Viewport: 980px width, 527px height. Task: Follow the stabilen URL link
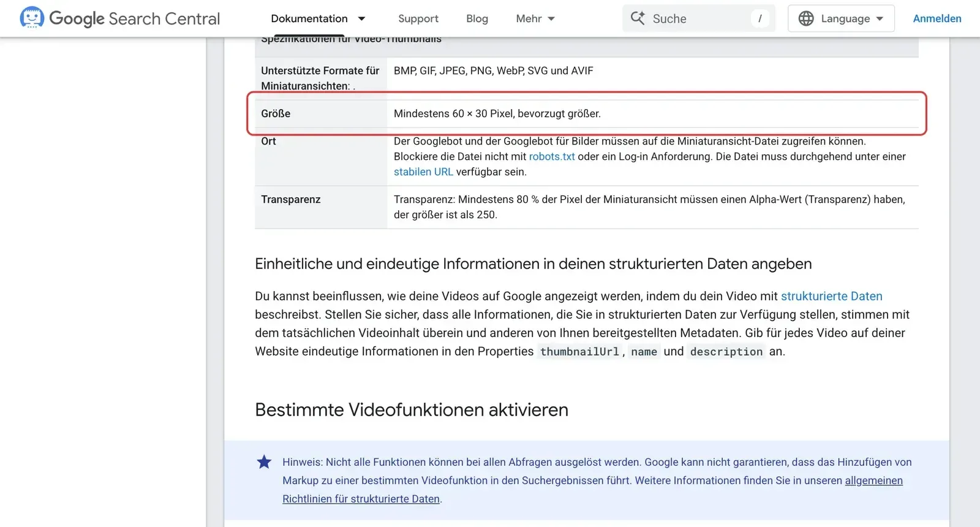pyautogui.click(x=423, y=172)
